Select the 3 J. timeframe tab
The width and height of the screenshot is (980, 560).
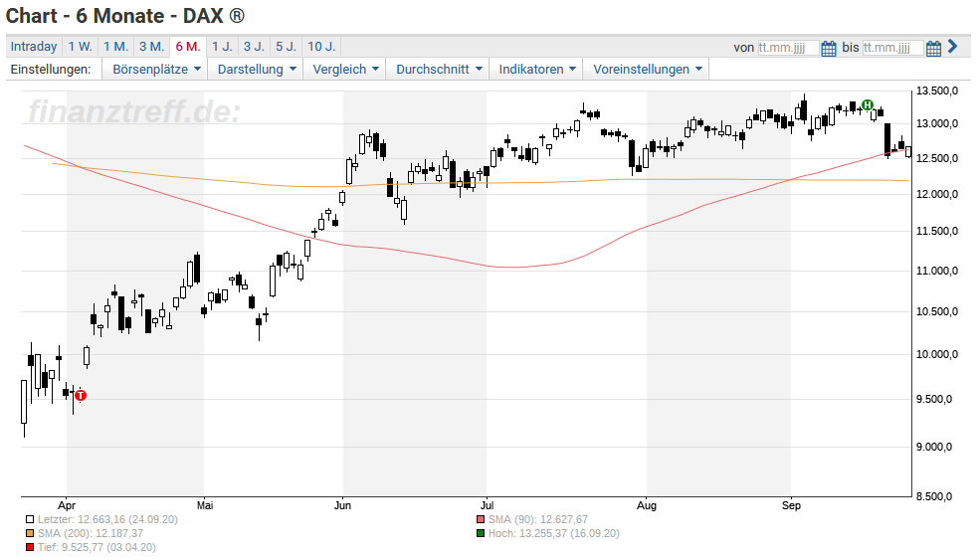[x=254, y=46]
